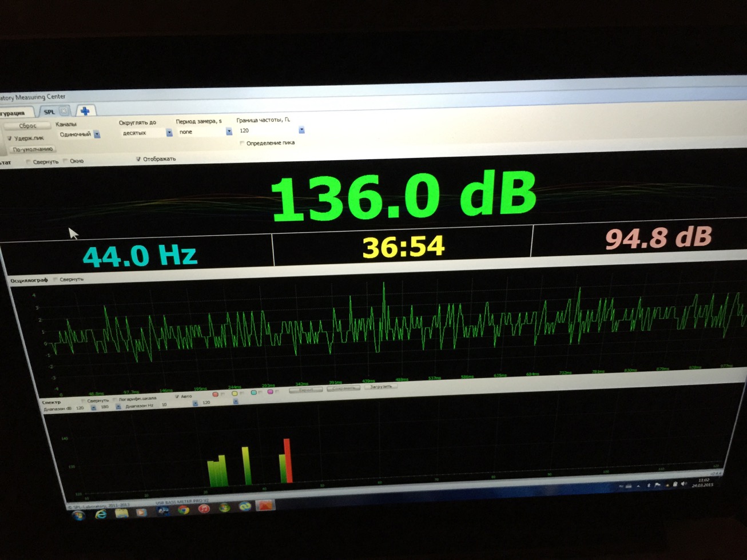This screenshot has width=747, height=560.
Task: Switch to the SPL tab
Action: [49, 112]
